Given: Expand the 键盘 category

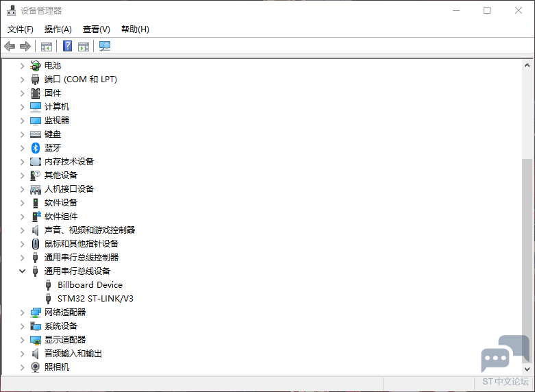Looking at the screenshot, I should [22, 134].
